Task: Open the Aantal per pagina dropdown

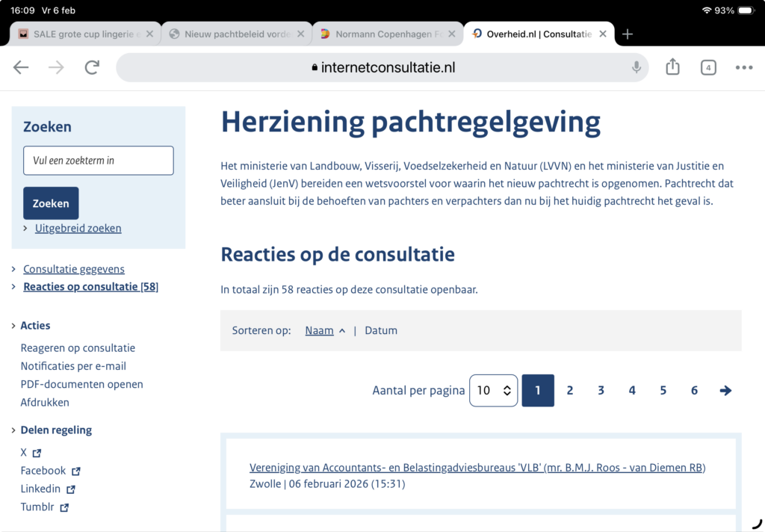Action: 493,390
